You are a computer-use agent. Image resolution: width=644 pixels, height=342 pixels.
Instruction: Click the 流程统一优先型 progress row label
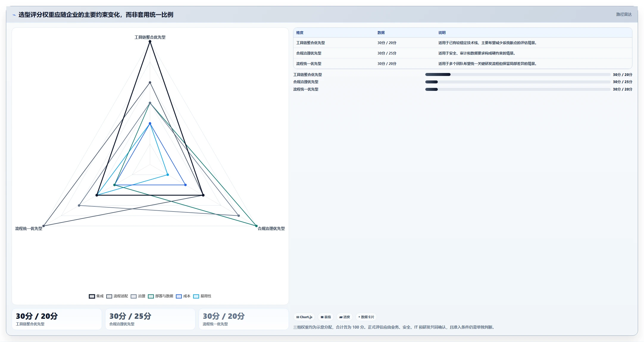click(306, 89)
